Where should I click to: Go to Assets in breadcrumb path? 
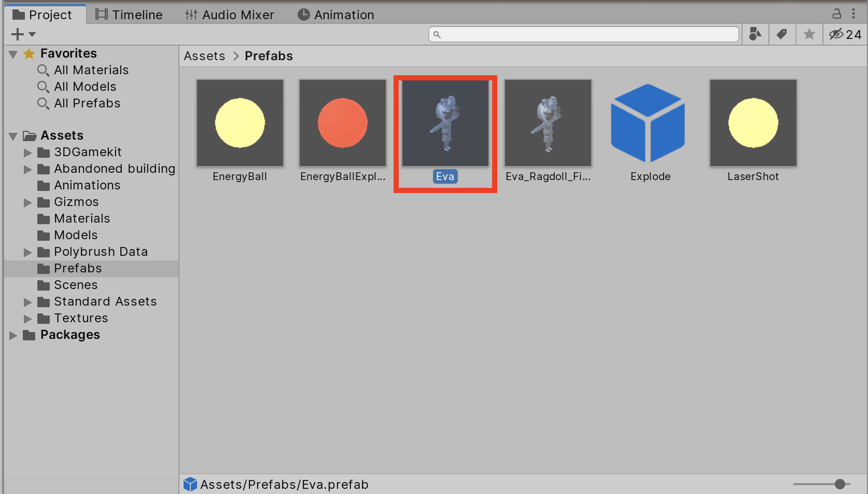(x=205, y=56)
